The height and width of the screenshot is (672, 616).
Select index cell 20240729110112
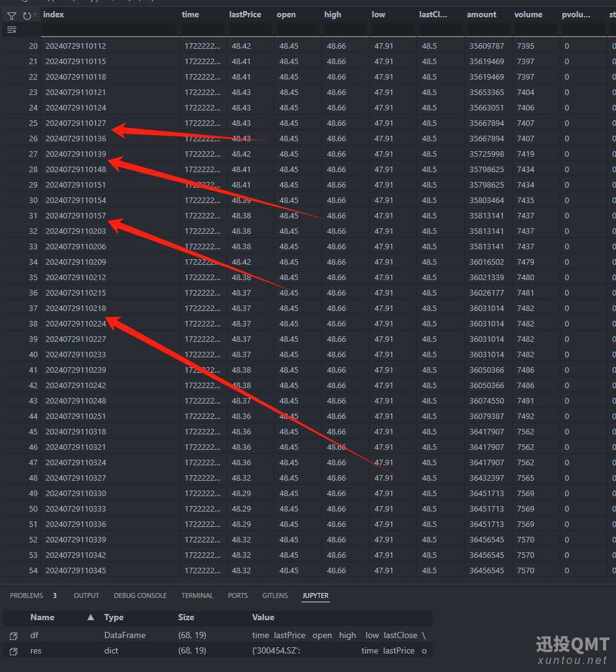76,46
